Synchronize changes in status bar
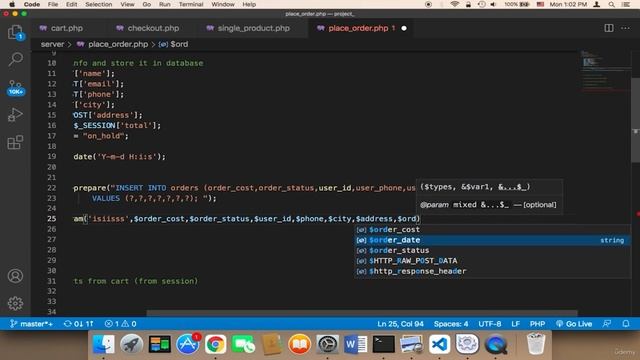Screen dimensions: 640x360 [79, 324]
